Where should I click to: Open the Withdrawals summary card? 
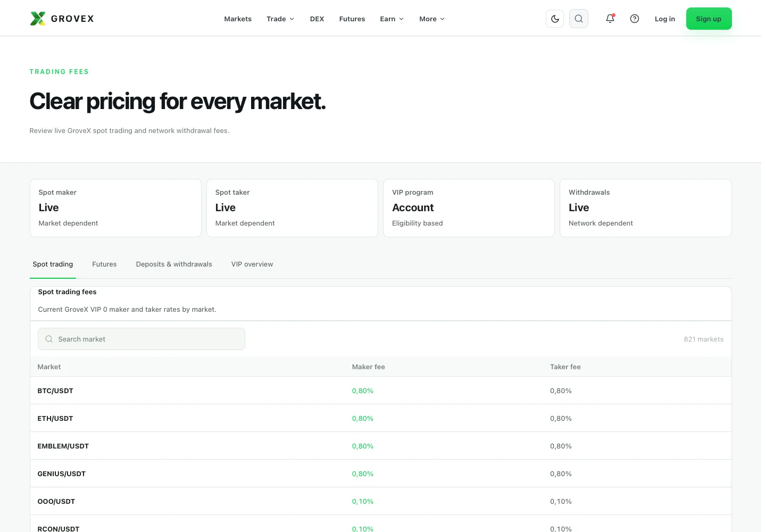(646, 208)
